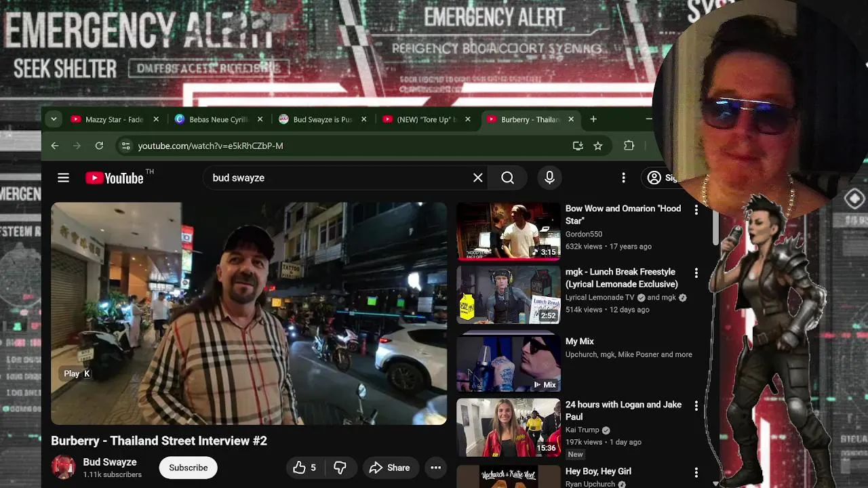The image size is (868, 488).
Task: Open more actions below the video
Action: click(x=436, y=468)
